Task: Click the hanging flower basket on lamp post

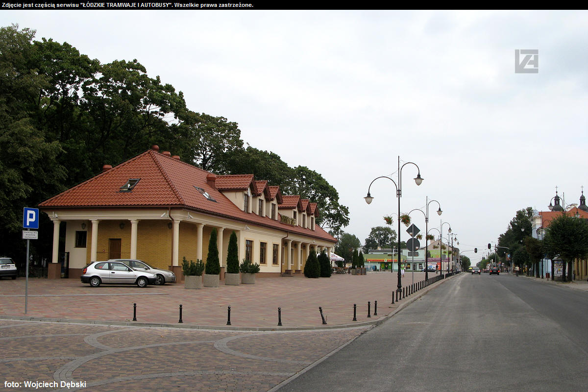Action: pyautogui.click(x=405, y=219)
